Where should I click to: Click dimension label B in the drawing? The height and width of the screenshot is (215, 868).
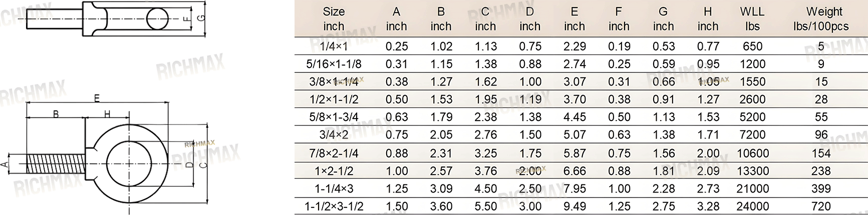tap(56, 114)
